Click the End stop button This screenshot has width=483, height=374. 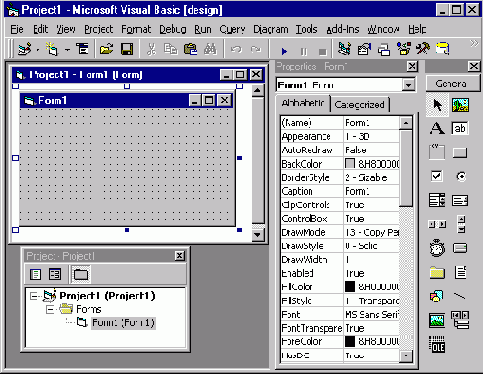pos(322,52)
